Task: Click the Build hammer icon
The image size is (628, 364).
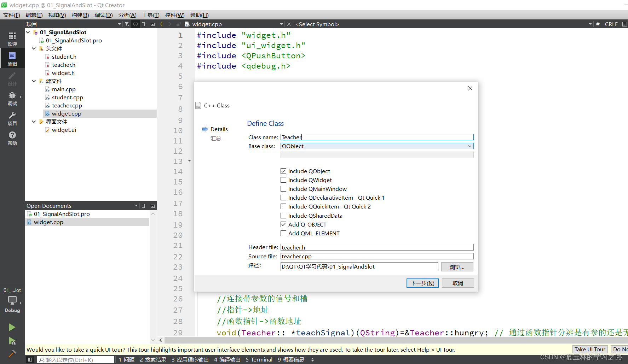Action: point(12,354)
